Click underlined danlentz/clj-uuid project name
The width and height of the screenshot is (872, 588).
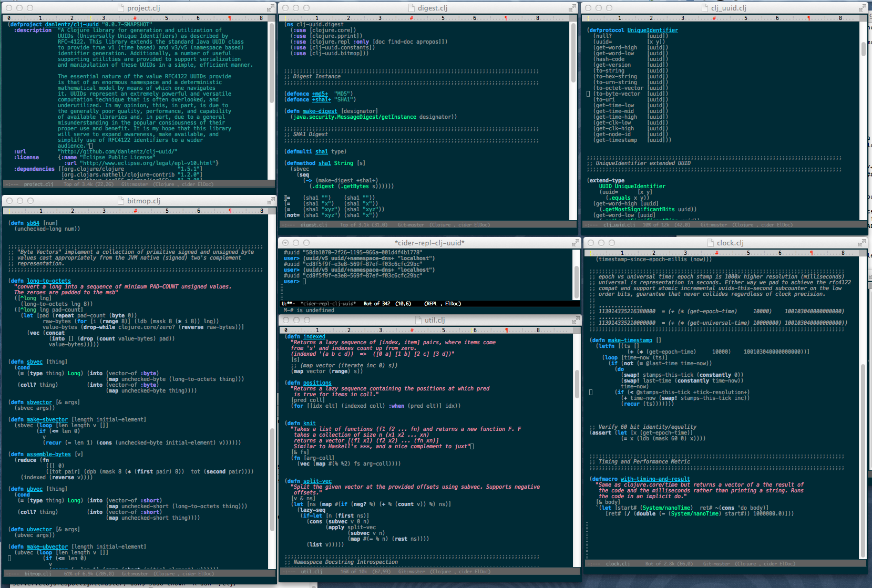[71, 25]
